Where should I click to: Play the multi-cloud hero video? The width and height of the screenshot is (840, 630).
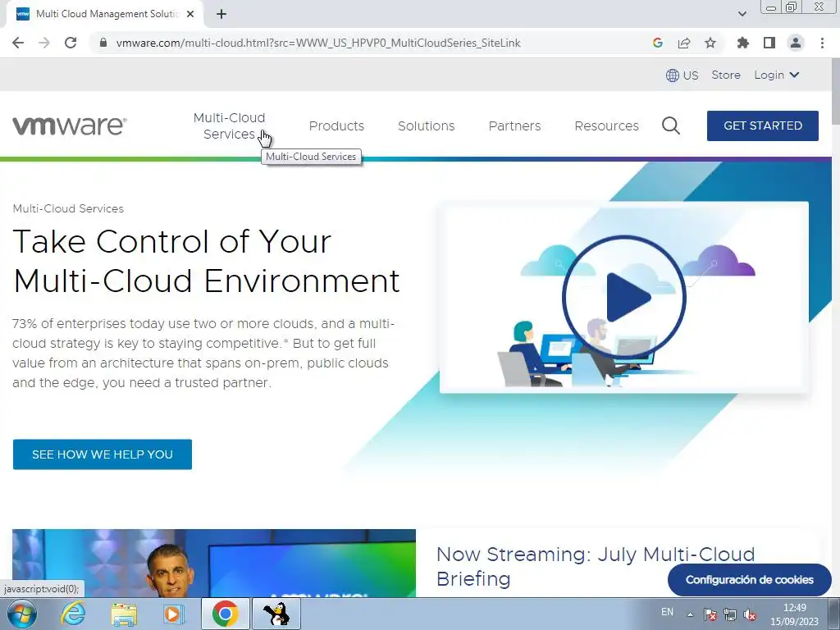tap(624, 297)
